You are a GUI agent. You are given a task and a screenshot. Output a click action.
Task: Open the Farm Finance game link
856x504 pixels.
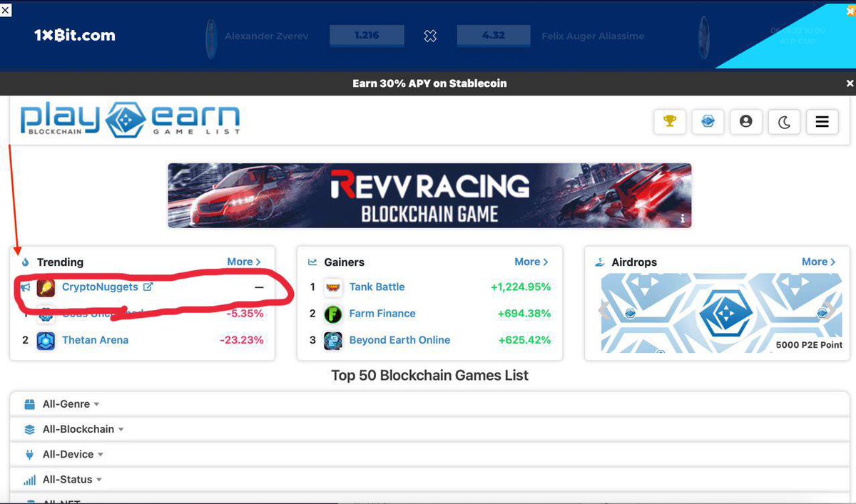382,313
